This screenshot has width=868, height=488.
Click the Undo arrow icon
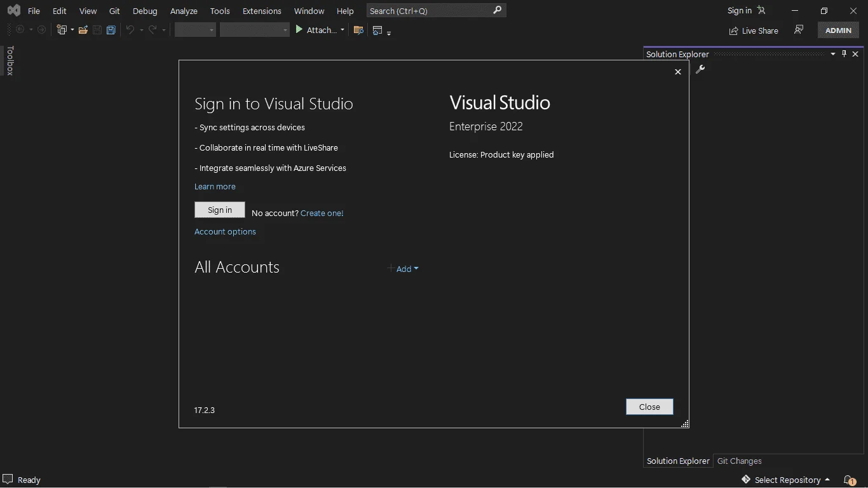[x=130, y=30]
